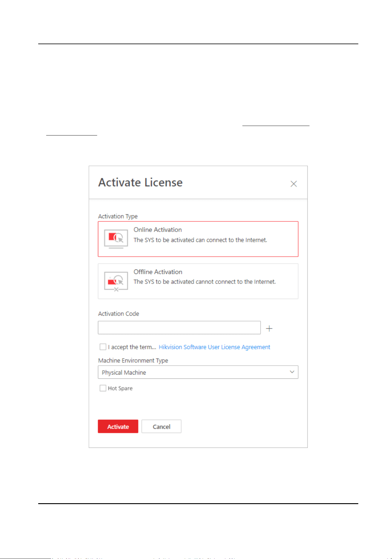Cancel the license activation
Viewport: 392px width, 559px height.
coord(161,426)
